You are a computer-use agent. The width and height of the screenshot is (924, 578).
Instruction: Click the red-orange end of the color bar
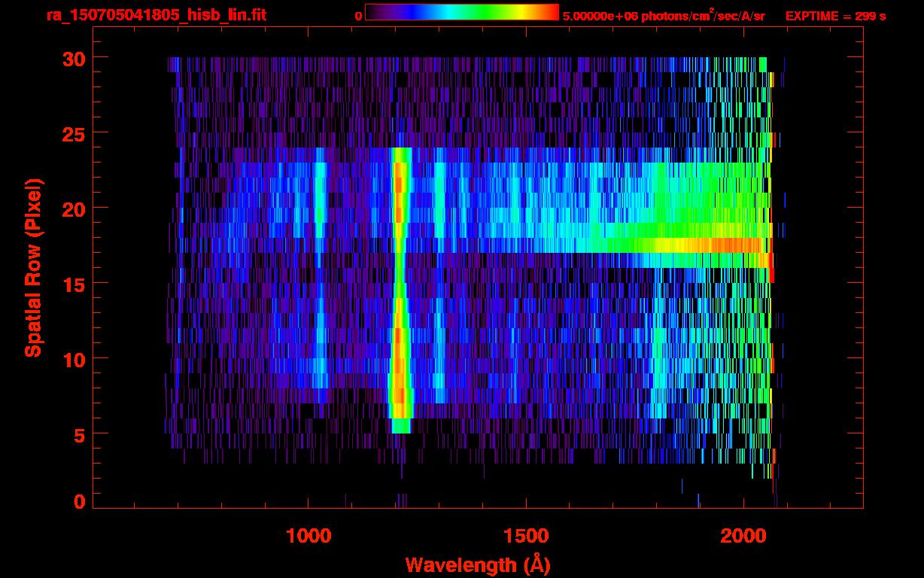[546, 12]
